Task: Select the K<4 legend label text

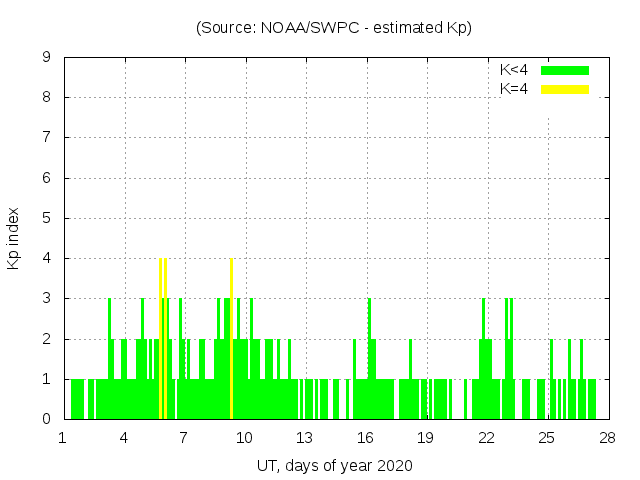Action: coord(514,70)
